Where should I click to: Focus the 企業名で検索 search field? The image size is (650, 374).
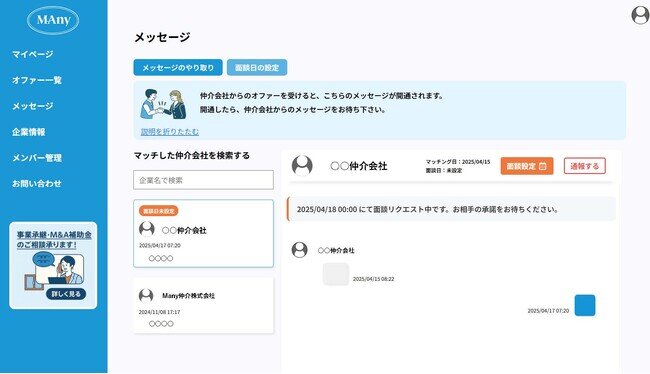[204, 180]
